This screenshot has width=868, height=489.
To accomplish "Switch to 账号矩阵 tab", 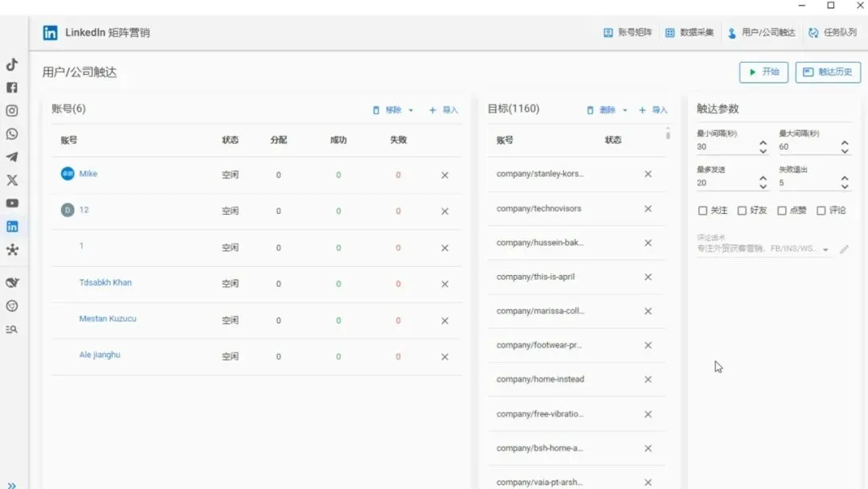I will coord(628,33).
